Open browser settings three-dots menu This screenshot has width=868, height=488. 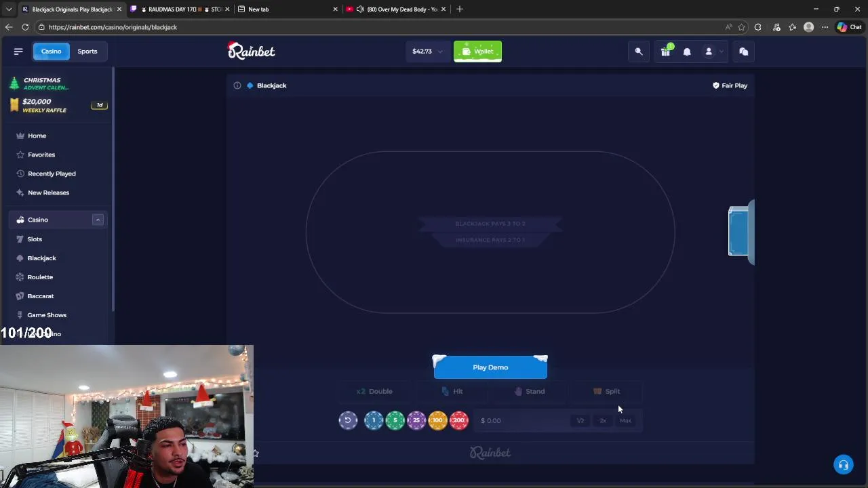(x=825, y=27)
